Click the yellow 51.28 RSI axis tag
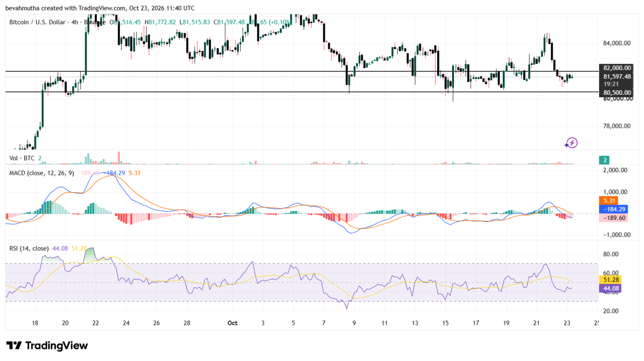 [x=611, y=280]
